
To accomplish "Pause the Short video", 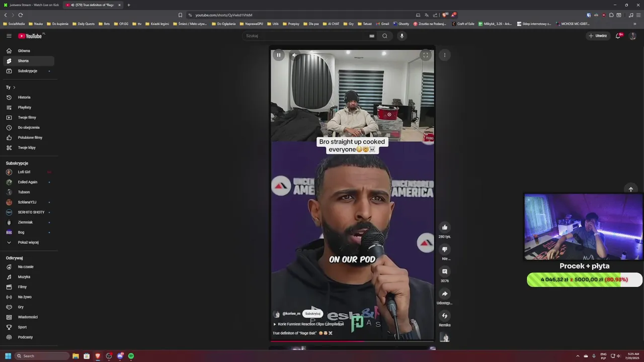I will (278, 55).
